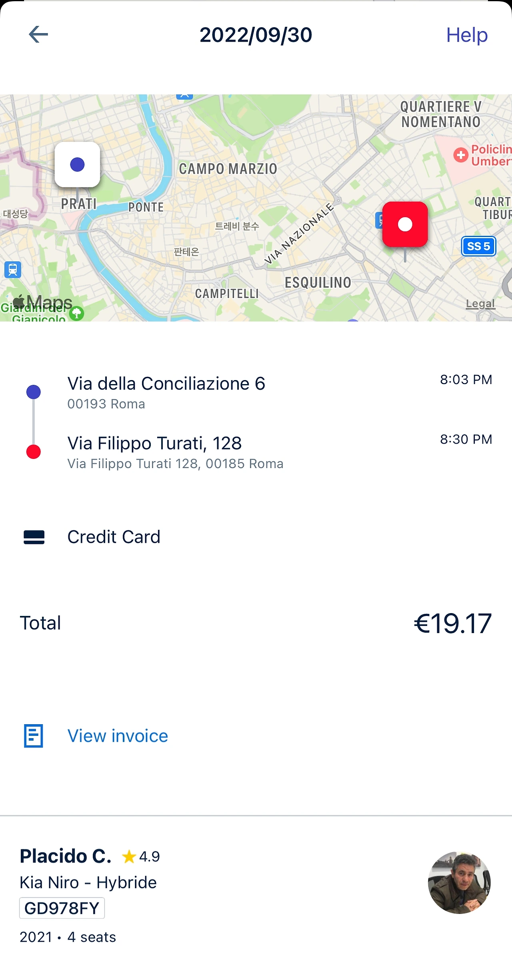512x980 pixels.
Task: Select pickup address Via della Conciliazione 6
Action: coord(166,384)
